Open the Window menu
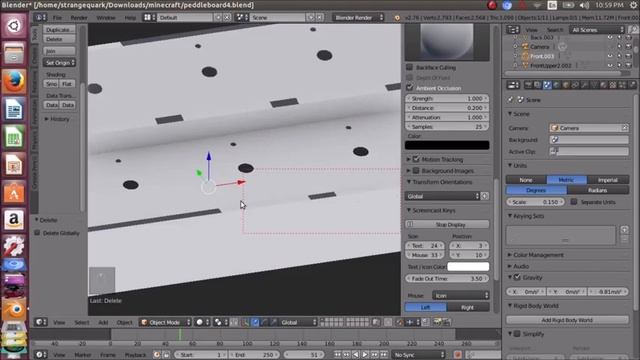640x360 pixels. tap(106, 18)
